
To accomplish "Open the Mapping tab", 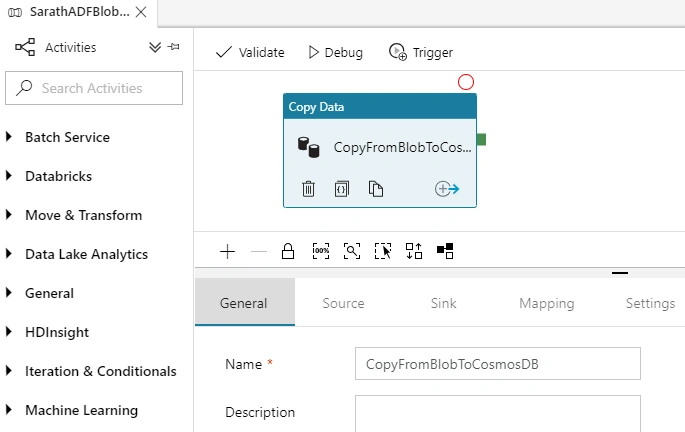I will [x=547, y=303].
